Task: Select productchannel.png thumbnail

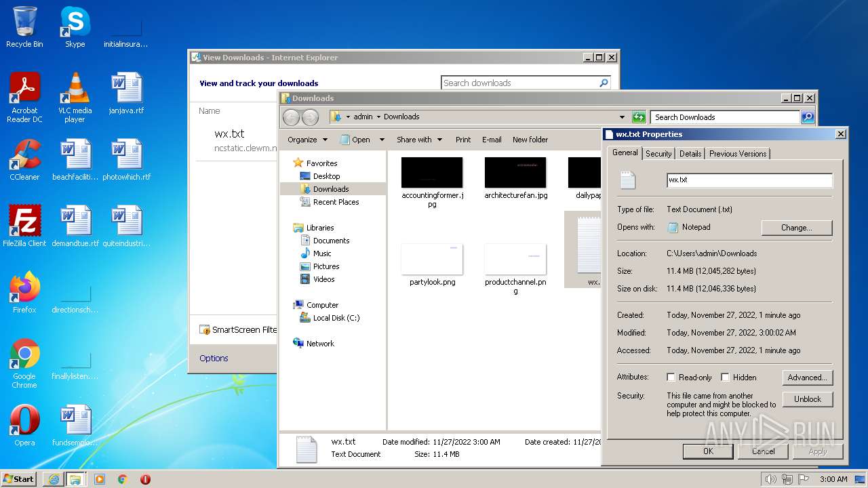Action: coord(515,268)
